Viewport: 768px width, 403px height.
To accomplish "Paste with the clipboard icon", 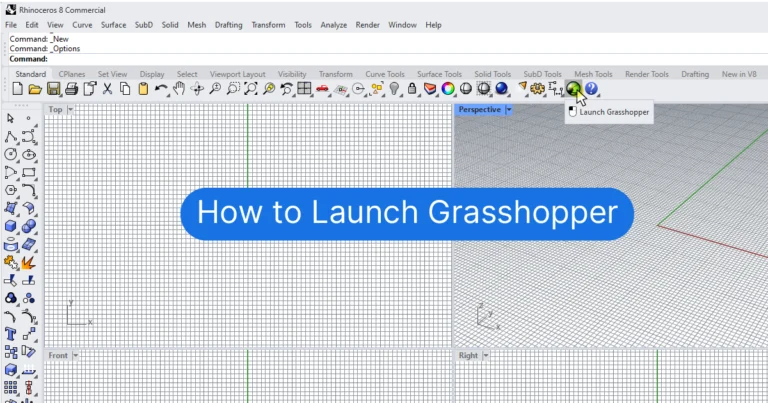I will coord(143,89).
